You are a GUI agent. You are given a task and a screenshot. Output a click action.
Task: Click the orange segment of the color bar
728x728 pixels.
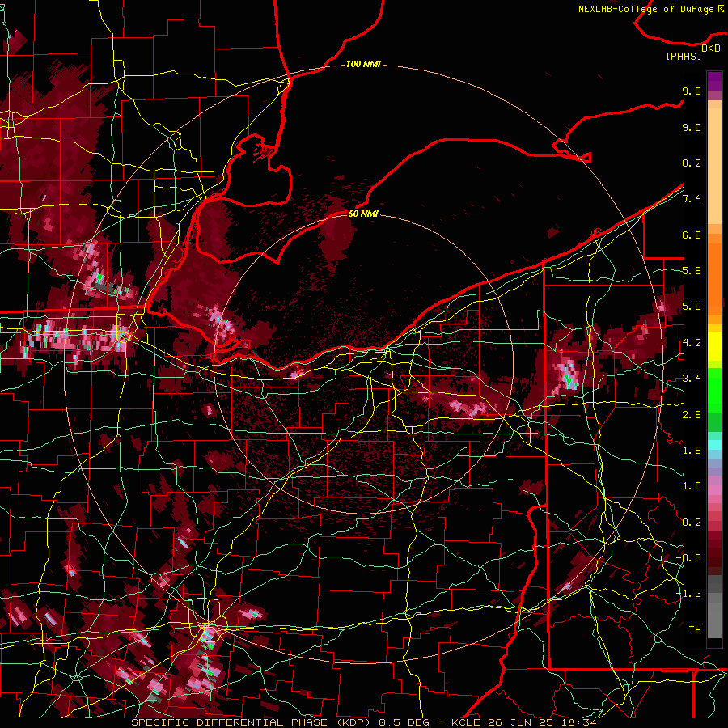coord(714,278)
